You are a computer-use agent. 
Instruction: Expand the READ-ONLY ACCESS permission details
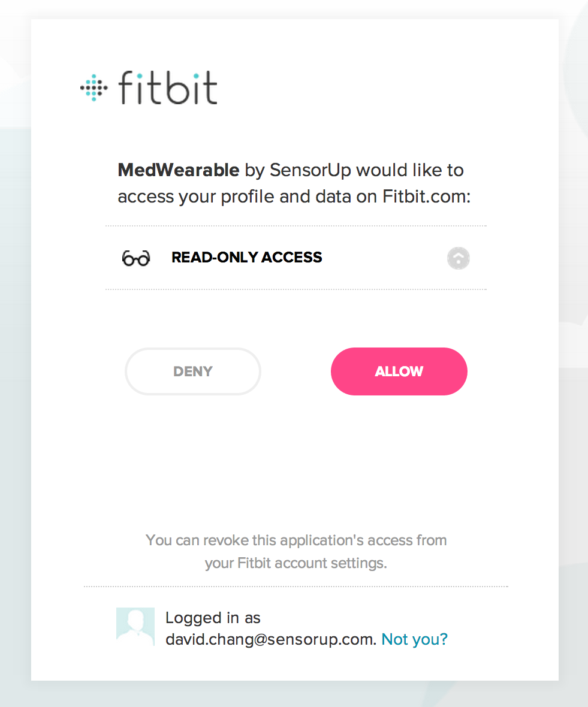458,258
